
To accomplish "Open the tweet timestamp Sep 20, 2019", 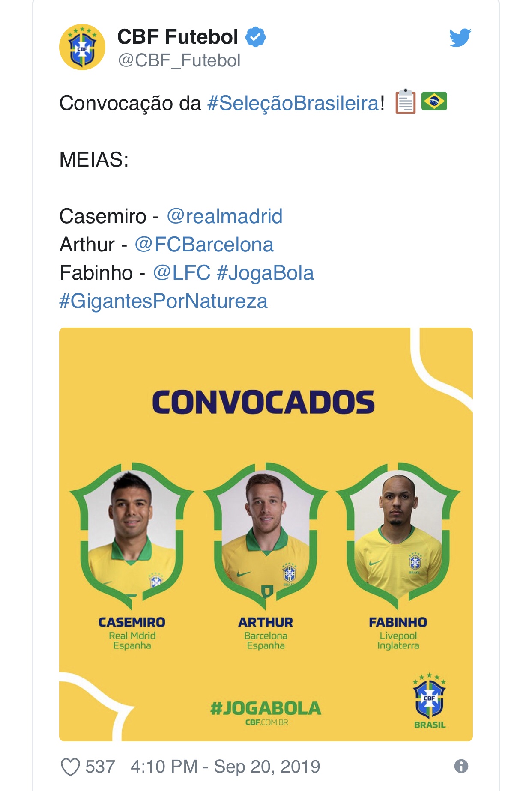I will tap(225, 767).
